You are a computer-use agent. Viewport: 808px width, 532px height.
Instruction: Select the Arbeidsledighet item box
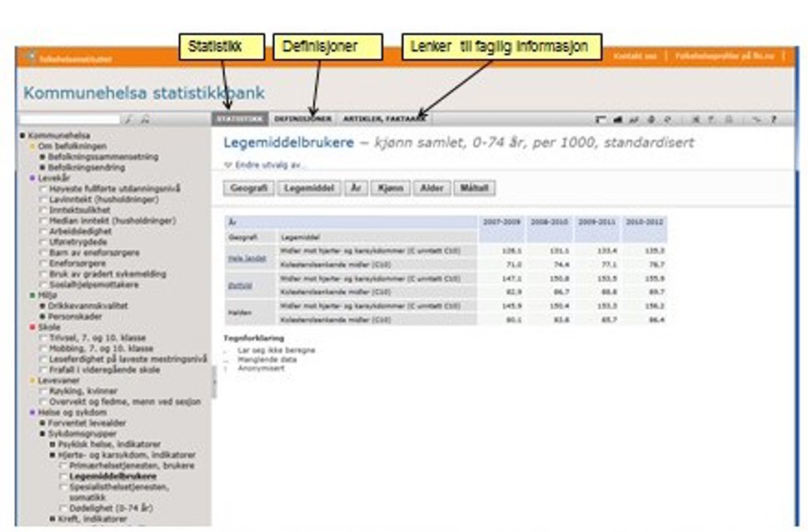click(43, 231)
